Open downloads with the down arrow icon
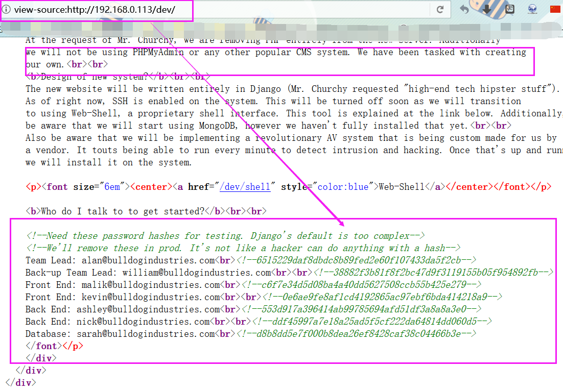 tap(487, 9)
